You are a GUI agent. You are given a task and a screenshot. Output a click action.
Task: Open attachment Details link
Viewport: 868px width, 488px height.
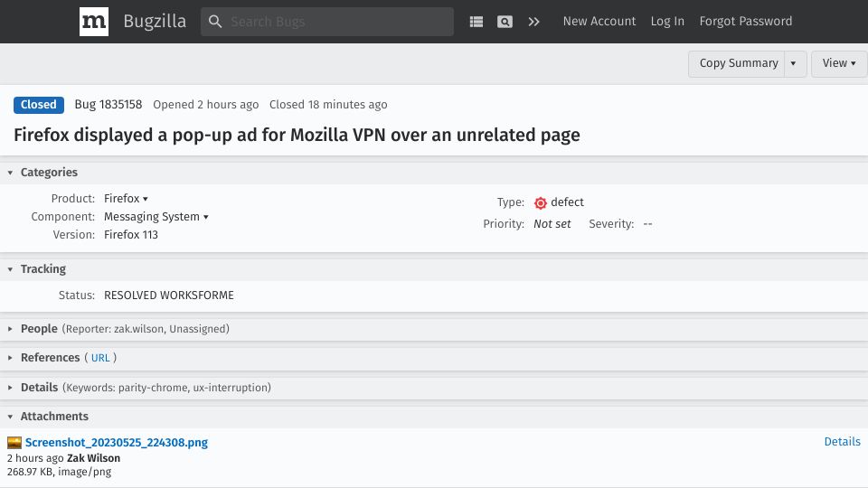842,442
